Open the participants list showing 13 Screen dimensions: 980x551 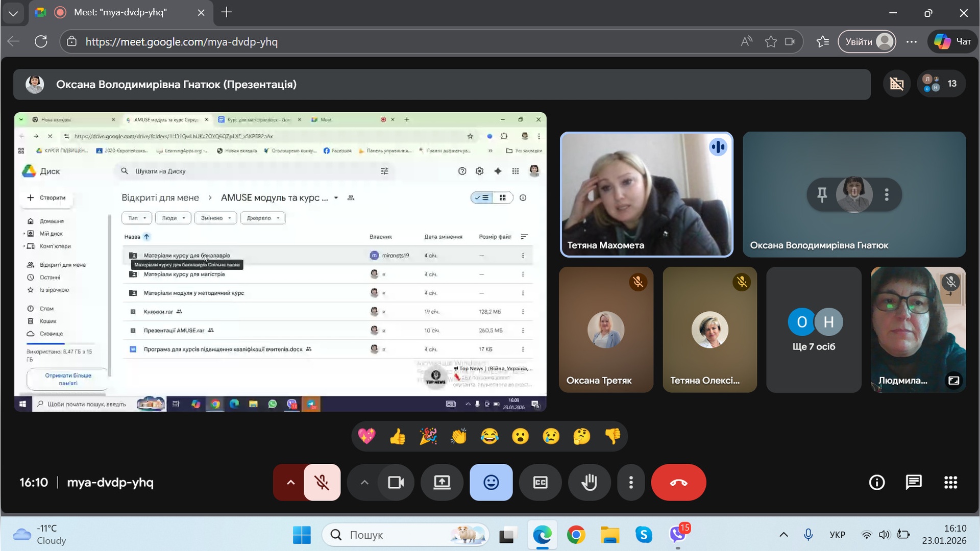(941, 84)
